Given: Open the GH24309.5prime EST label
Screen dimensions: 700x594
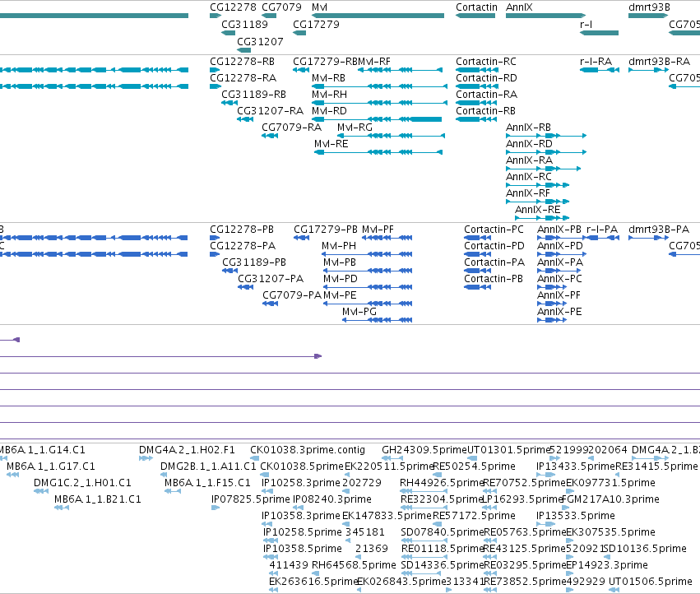Looking at the screenshot, I should [x=424, y=450].
